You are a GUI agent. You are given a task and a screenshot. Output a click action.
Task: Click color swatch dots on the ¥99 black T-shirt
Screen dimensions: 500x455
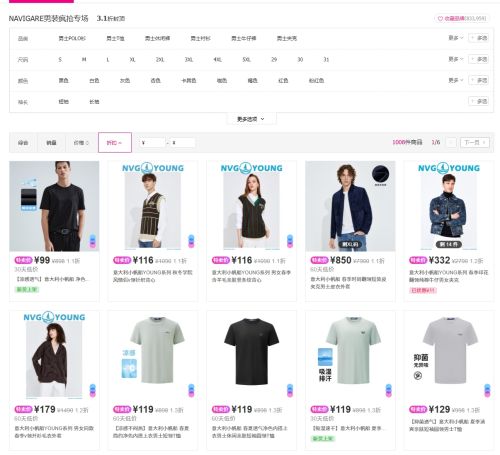pyautogui.click(x=93, y=241)
